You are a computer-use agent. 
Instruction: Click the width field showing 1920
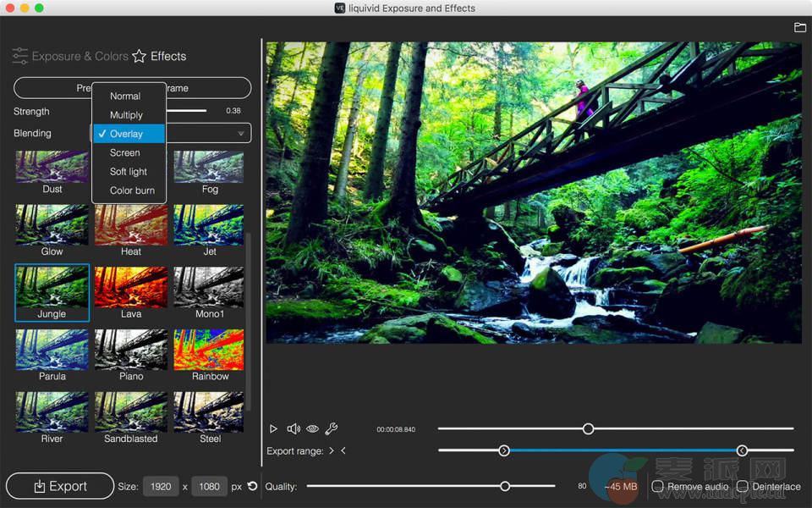pos(161,486)
